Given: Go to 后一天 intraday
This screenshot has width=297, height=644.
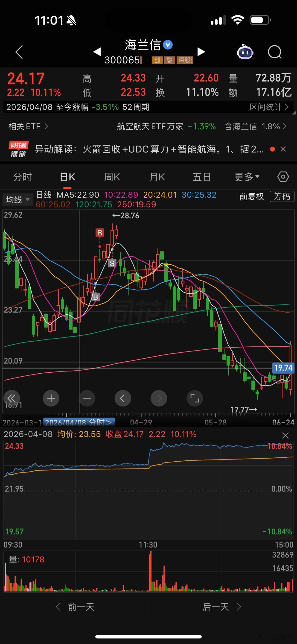Looking at the screenshot, I should 222,607.
